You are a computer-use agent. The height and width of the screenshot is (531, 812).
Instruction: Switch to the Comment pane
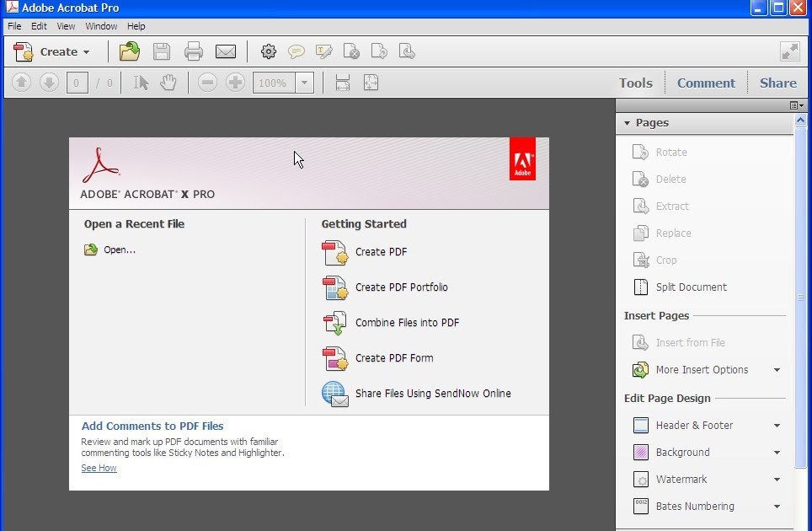click(706, 83)
